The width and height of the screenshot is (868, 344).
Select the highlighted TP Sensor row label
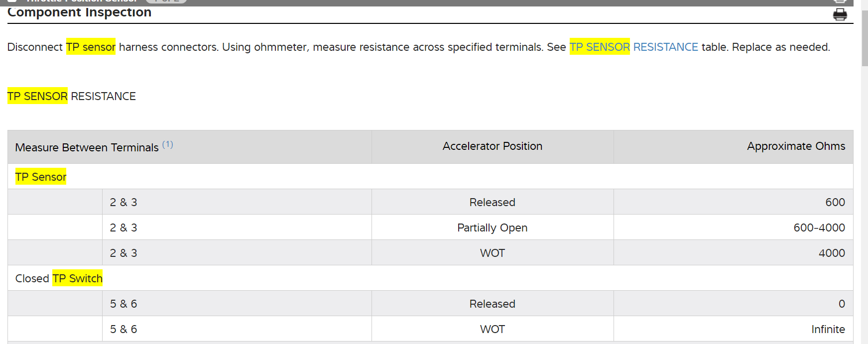coord(41,177)
